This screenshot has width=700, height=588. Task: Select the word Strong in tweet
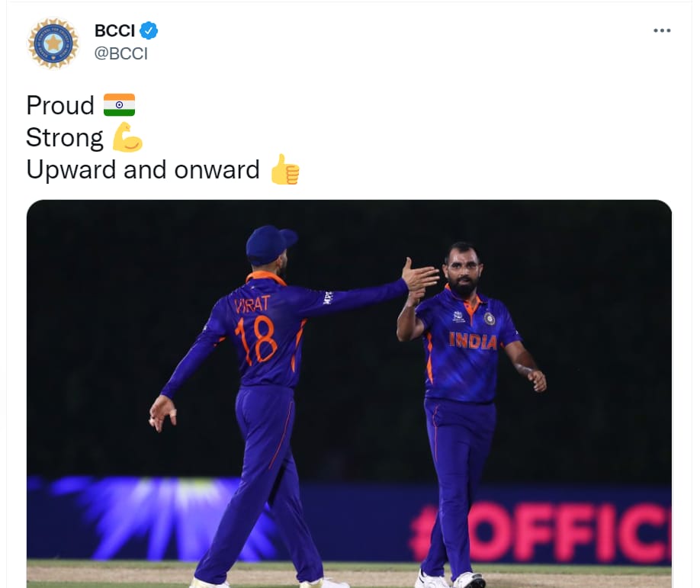click(65, 138)
